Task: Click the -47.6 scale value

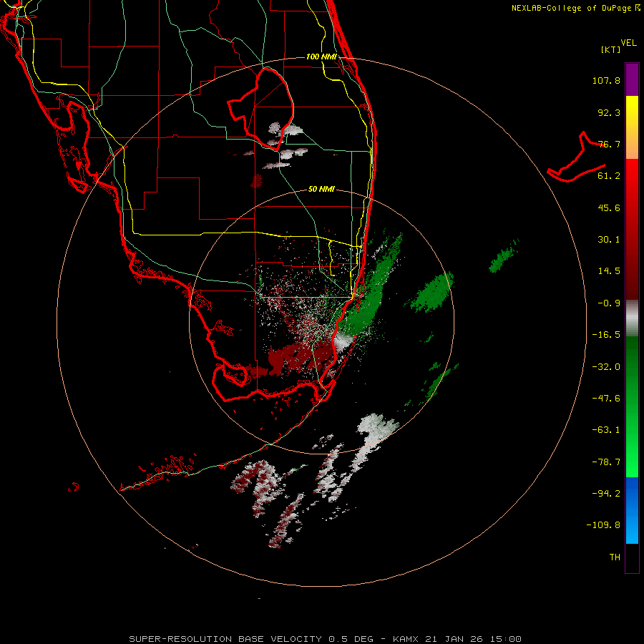Action: (x=606, y=399)
